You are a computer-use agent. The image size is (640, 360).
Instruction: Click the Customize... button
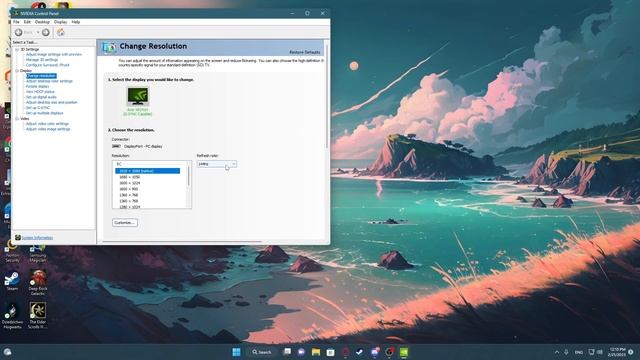pos(124,223)
